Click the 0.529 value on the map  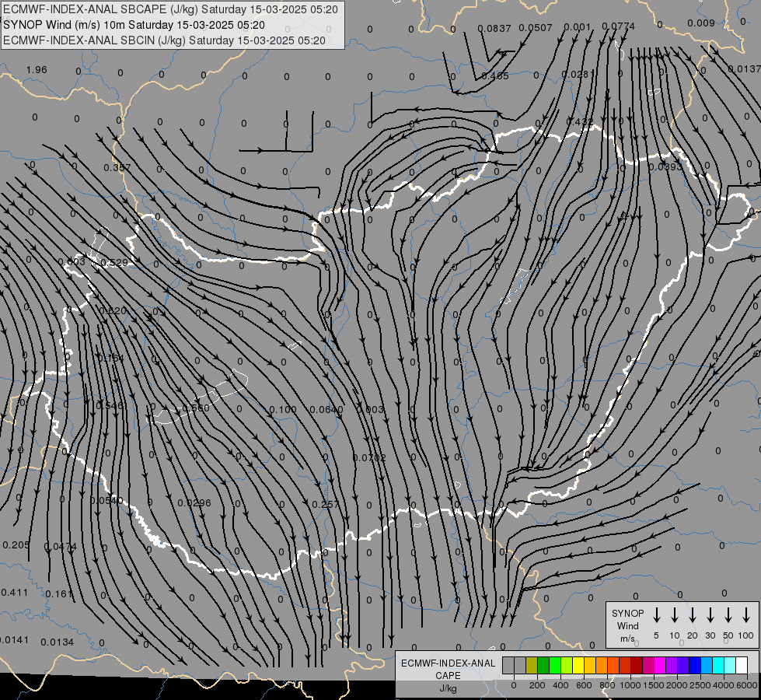(x=114, y=263)
